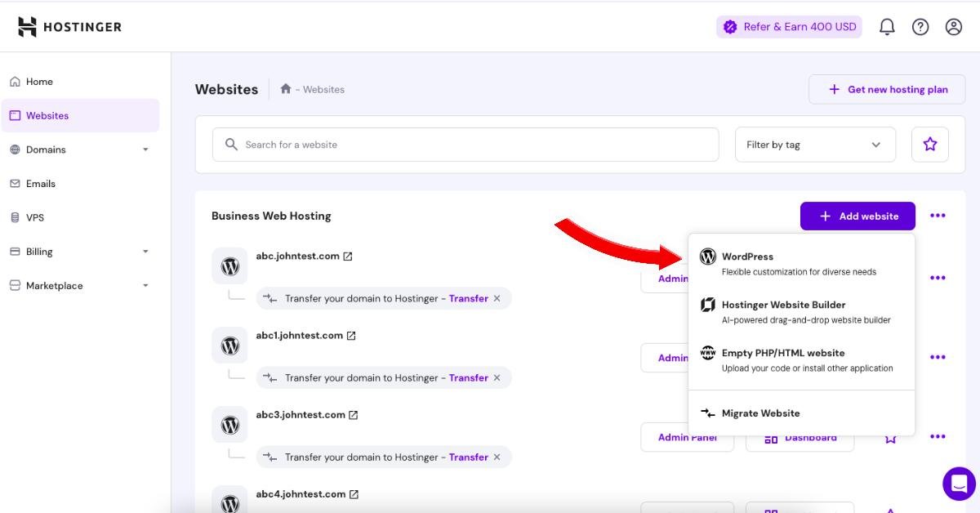Open the help question mark icon
Image resolution: width=980 pixels, height=513 pixels.
(920, 27)
